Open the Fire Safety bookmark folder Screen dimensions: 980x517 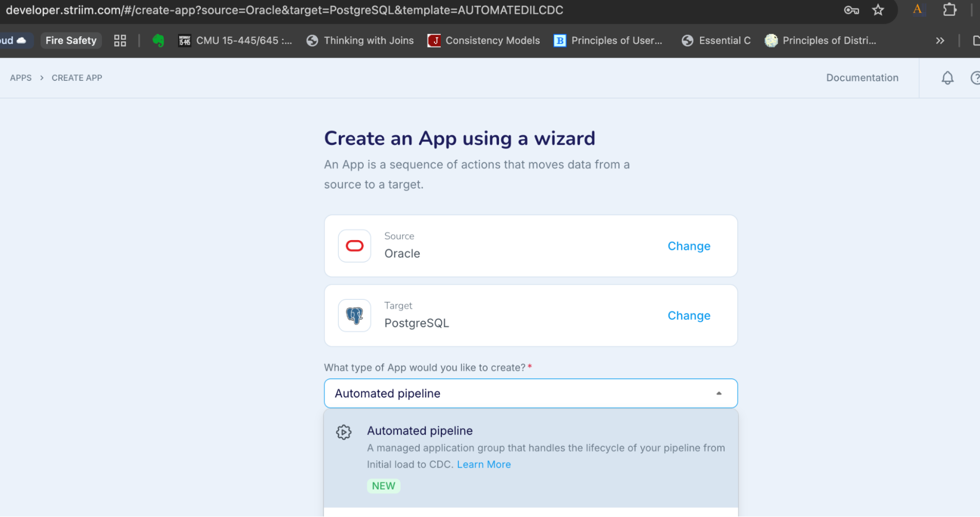pyautogui.click(x=71, y=41)
